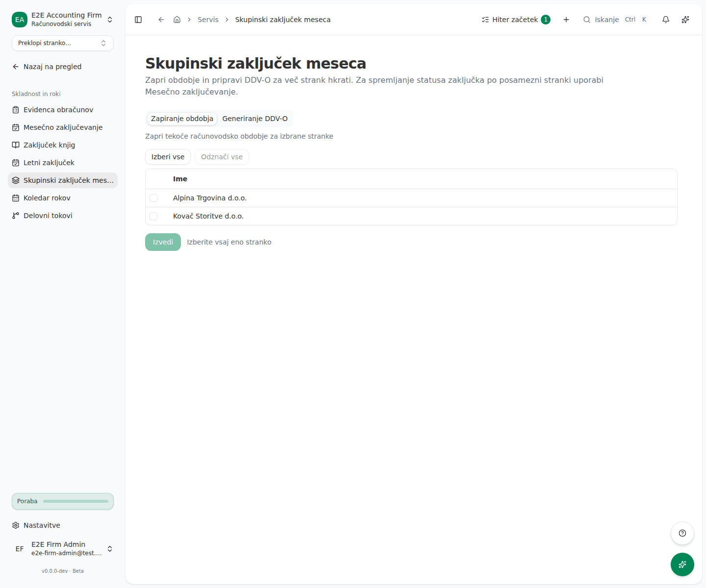Click the sparkle AI icon in header
The width and height of the screenshot is (706, 588).
click(x=685, y=20)
